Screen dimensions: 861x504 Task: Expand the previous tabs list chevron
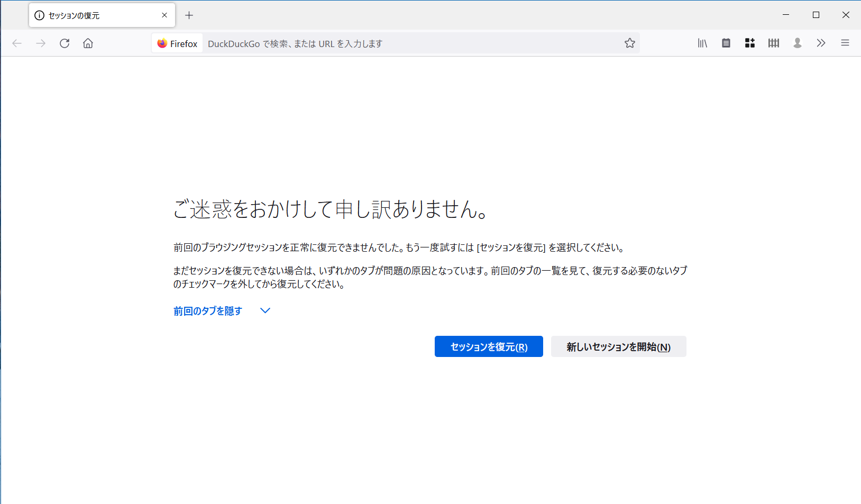pos(264,310)
